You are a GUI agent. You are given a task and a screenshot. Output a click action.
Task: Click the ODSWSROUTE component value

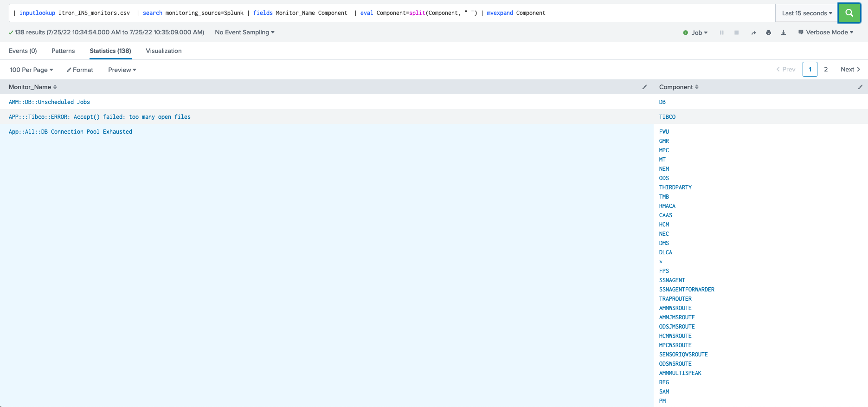coord(675,363)
